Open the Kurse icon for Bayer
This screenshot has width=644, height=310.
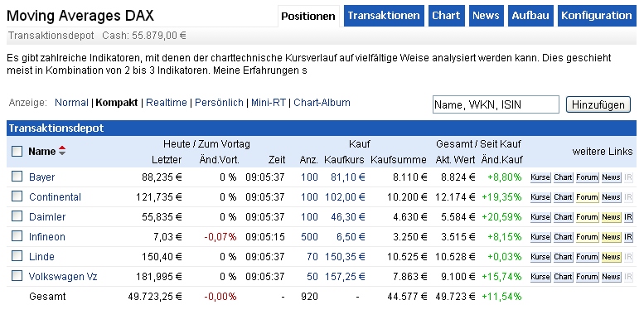pyautogui.click(x=540, y=177)
